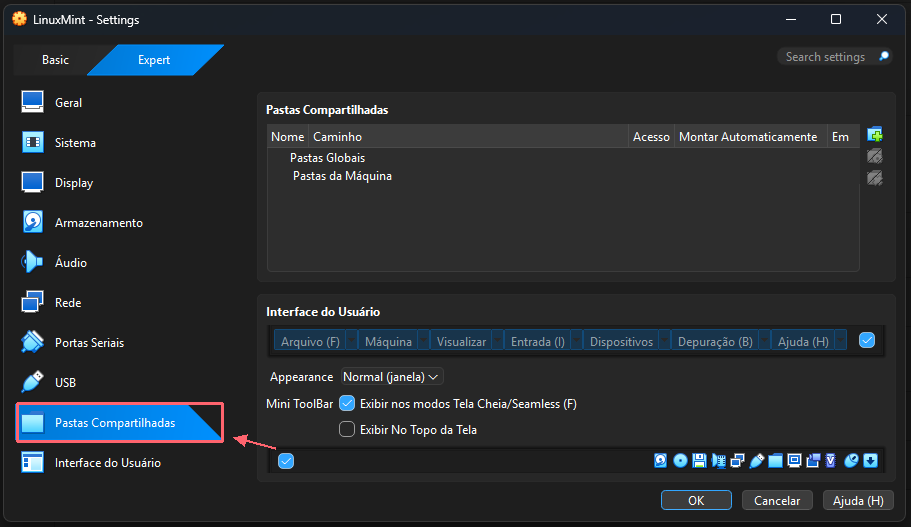The image size is (911, 527).
Task: Click the remove shared folder icon
Action: 875,178
